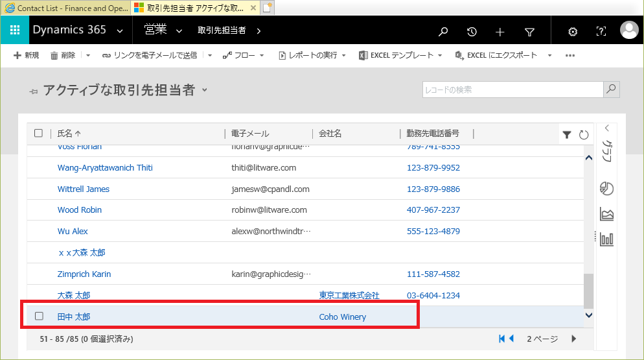The width and height of the screenshot is (644, 360).
Task: Click the plus quick create icon
Action: [x=500, y=31]
